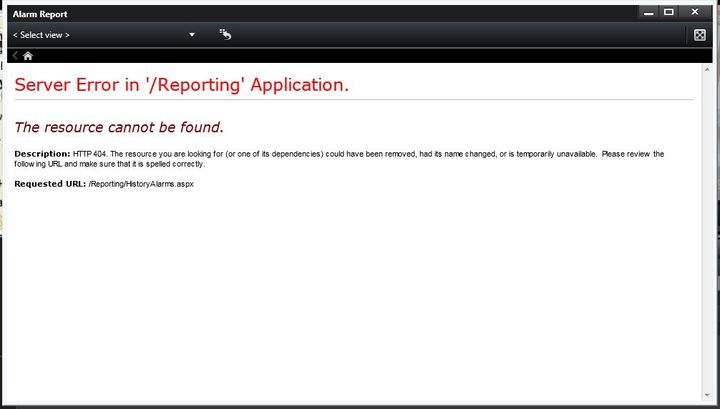Click the /Reporting/HistoryAlarms.aspx URL text

140,185
